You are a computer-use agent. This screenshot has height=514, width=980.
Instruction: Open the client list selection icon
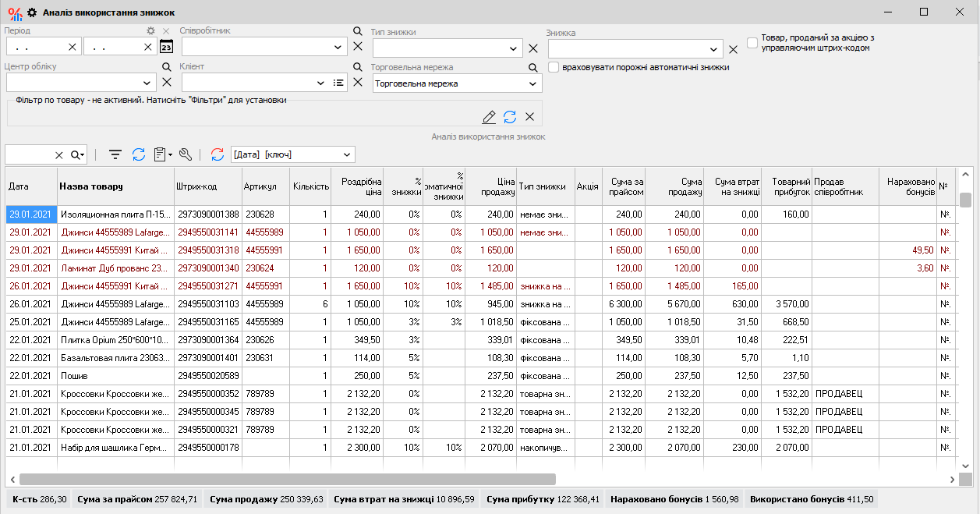click(x=338, y=83)
